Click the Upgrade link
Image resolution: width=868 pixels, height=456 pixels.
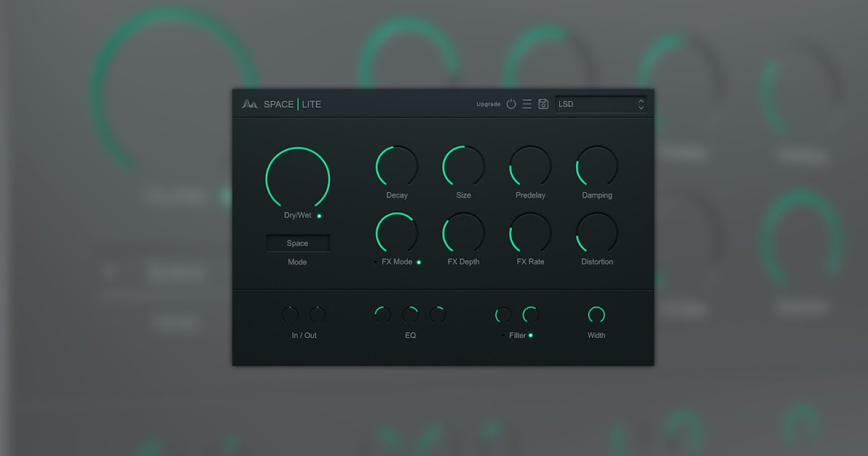click(488, 104)
